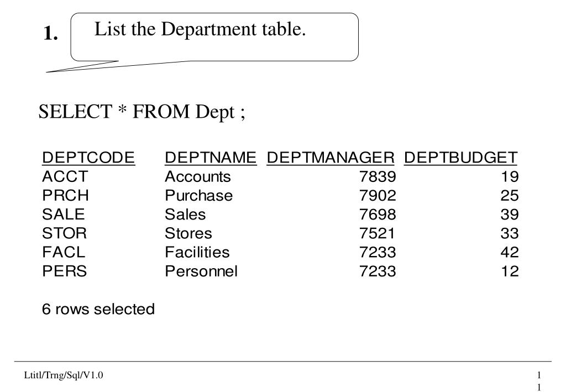The width and height of the screenshot is (566, 392).
Task: Click the SELECT * FROM Dept query text
Action: click(142, 112)
